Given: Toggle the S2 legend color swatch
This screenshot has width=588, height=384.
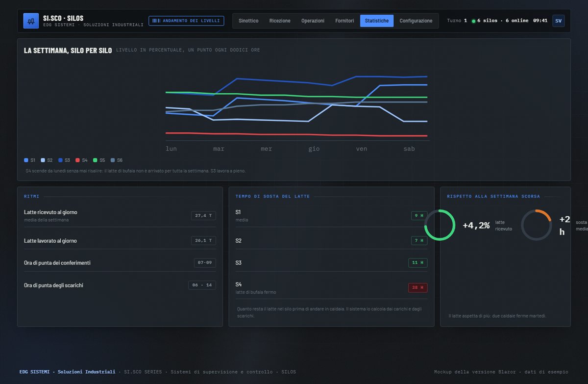Looking at the screenshot, I should click(x=43, y=160).
